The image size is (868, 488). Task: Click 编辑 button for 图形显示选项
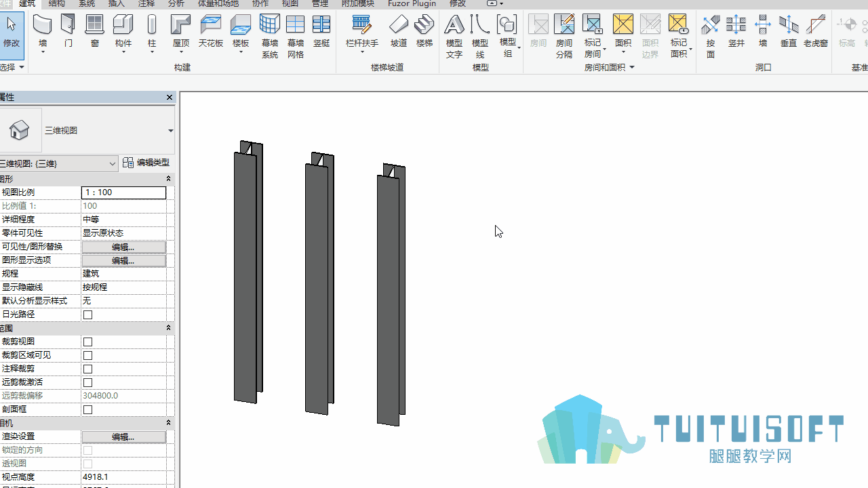[123, 260]
